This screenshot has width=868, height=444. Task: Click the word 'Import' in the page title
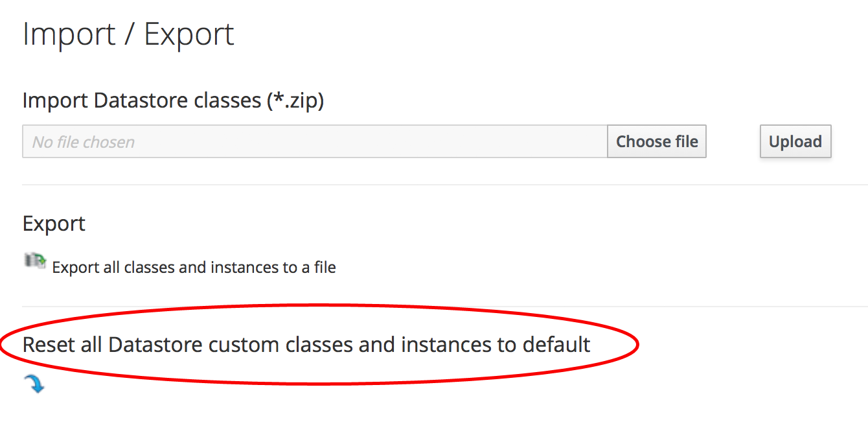(x=68, y=34)
